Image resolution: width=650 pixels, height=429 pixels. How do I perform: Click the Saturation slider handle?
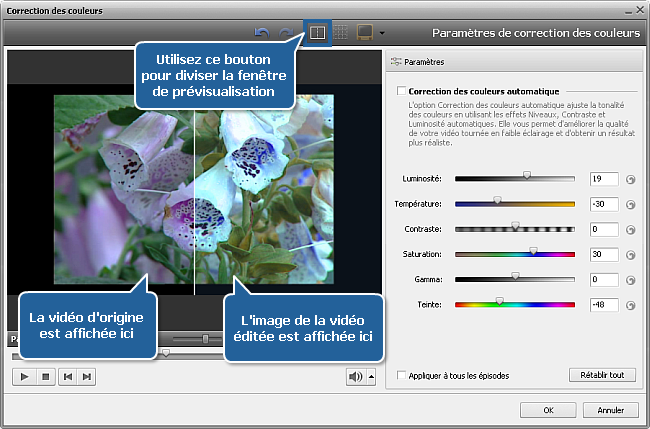(533, 252)
